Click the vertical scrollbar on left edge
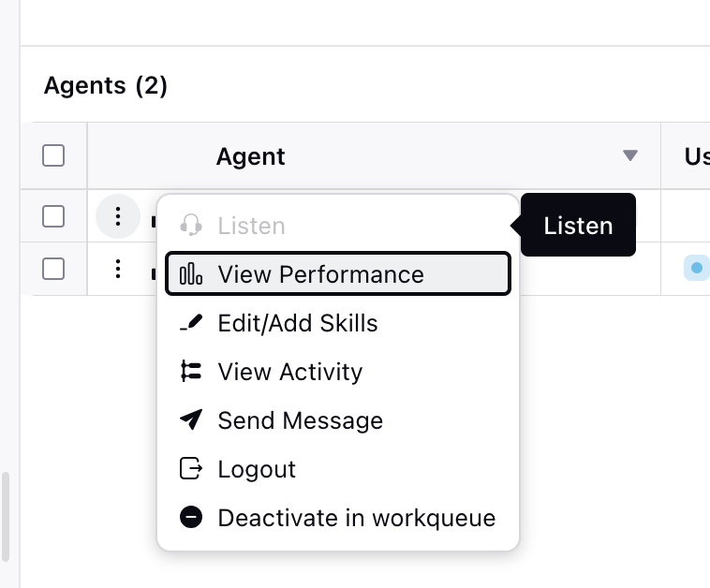 coord(5,517)
